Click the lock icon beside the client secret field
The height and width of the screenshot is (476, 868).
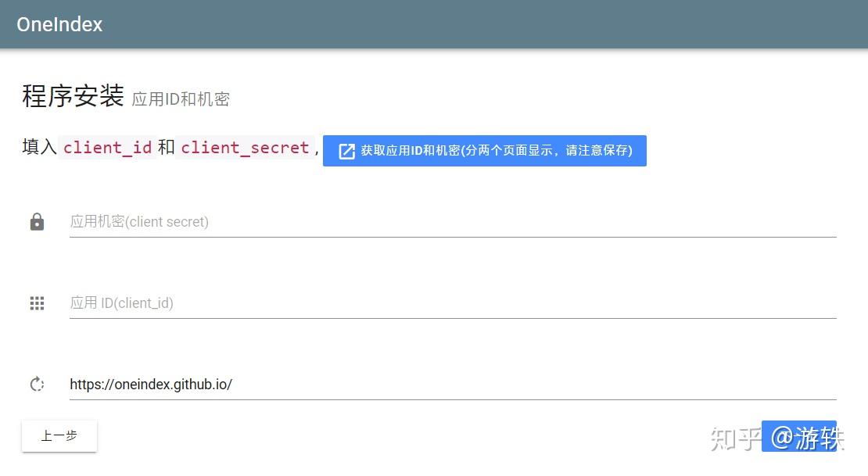(x=37, y=222)
